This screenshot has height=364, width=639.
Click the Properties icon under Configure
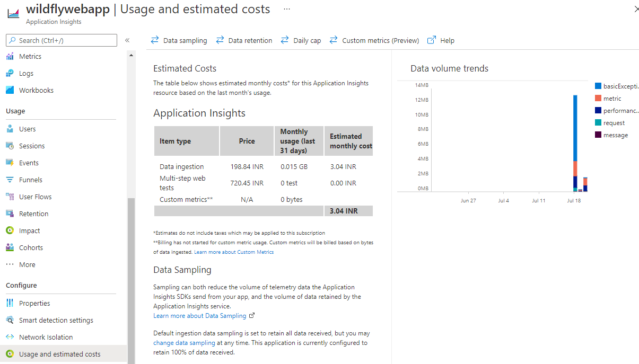coord(10,304)
